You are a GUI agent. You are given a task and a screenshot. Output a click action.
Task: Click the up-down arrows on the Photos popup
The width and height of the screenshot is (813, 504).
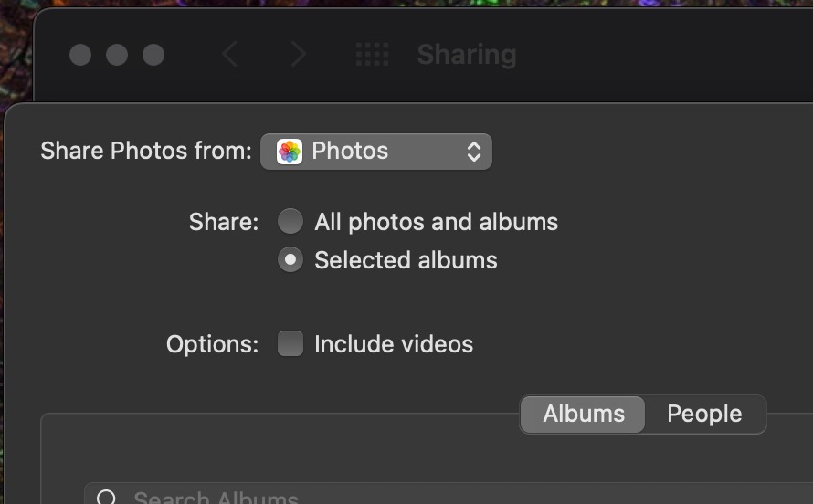(x=474, y=152)
